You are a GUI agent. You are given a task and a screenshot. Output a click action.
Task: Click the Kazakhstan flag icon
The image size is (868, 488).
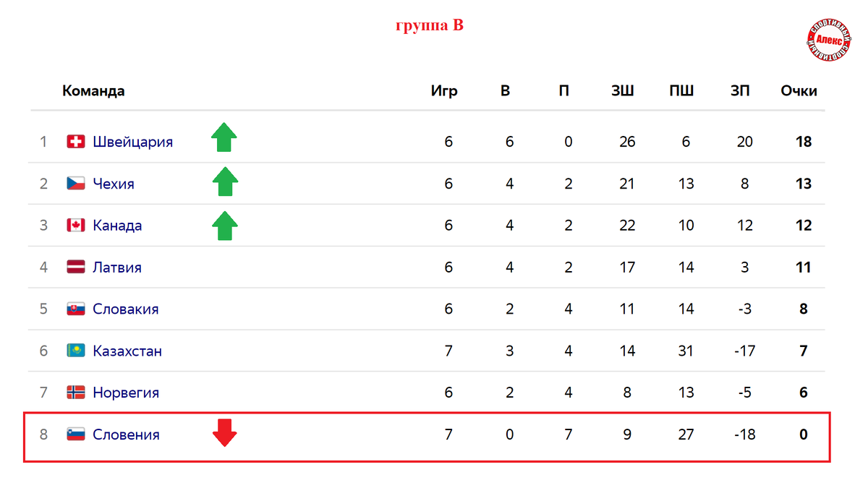pos(76,351)
